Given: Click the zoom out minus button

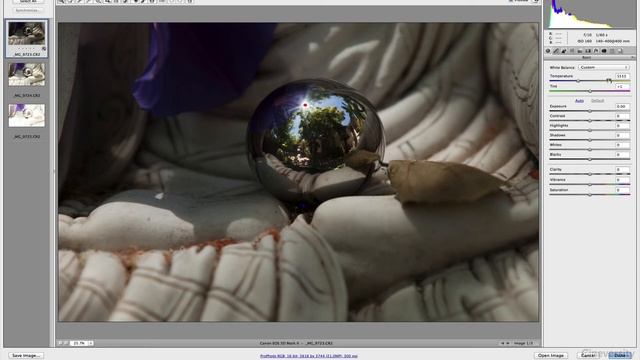Looking at the screenshot, I should tap(60, 343).
